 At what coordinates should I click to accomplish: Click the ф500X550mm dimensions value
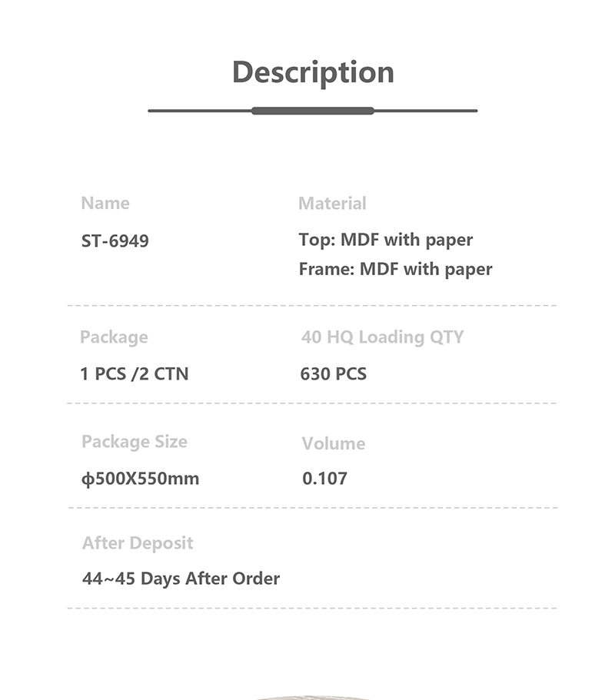pyautogui.click(x=140, y=479)
